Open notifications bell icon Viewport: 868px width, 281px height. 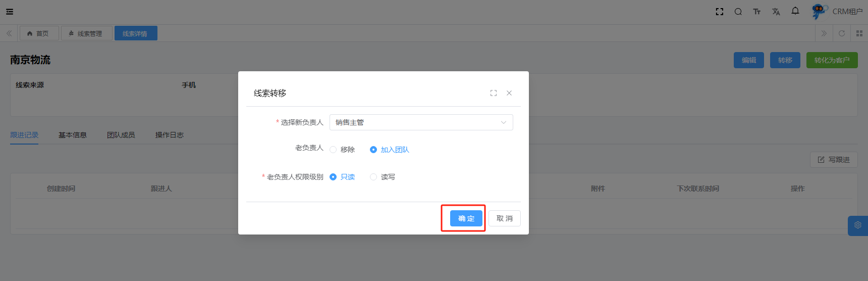[x=795, y=11]
